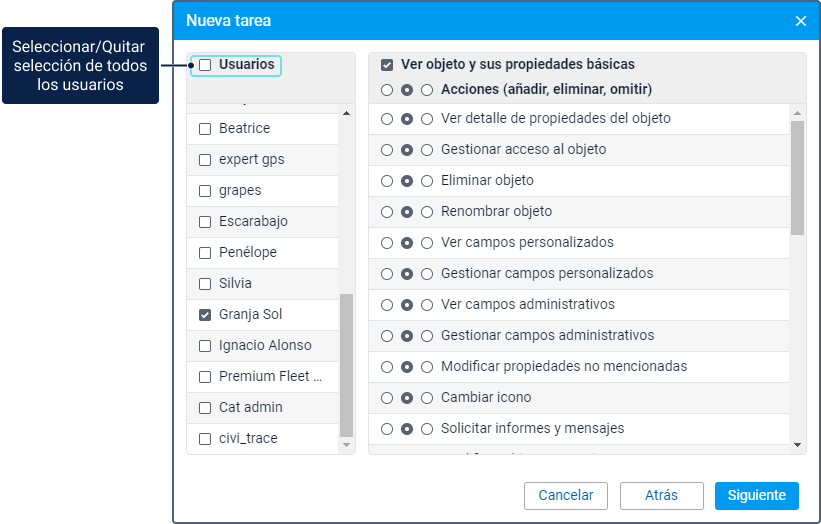Check the Beatrice user checkbox
This screenshot has width=821, height=524.
[205, 129]
